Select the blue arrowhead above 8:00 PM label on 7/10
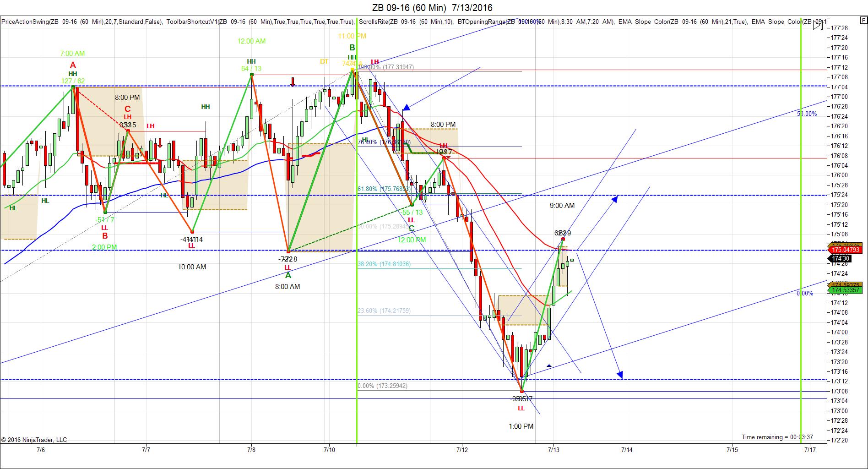The image size is (868, 469). pos(406,108)
